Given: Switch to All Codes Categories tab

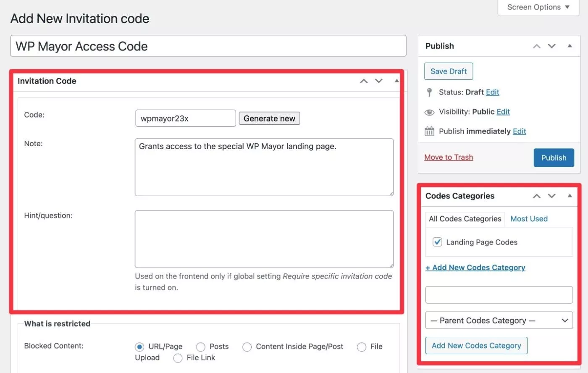Looking at the screenshot, I should (465, 219).
